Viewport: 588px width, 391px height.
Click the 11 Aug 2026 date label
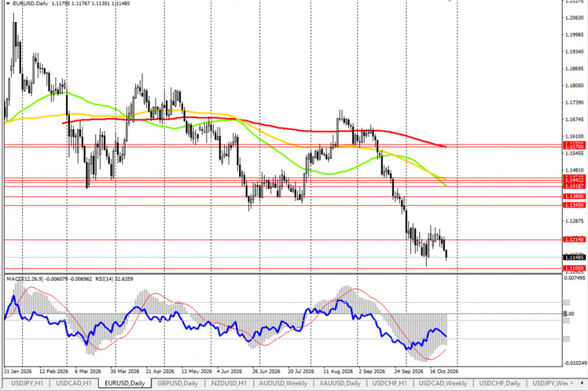click(338, 371)
